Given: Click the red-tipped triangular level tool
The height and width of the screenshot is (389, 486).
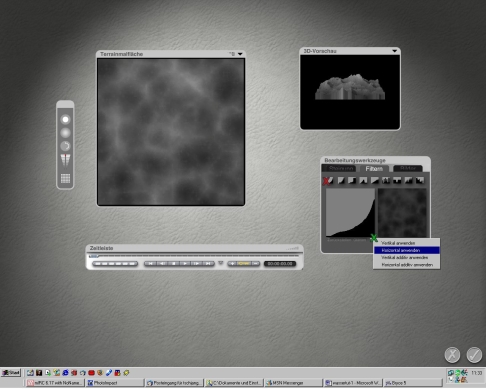Looking at the screenshot, I should 65,160.
